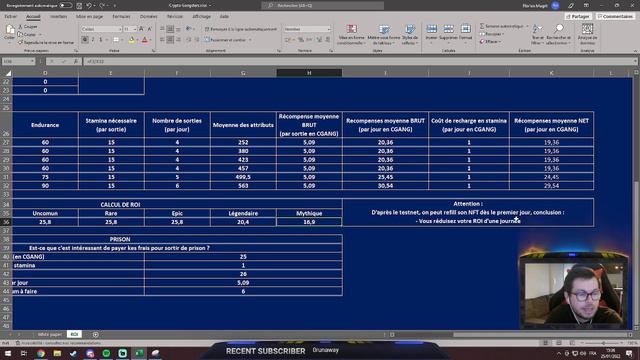Click the Name Box field
This screenshot has height=360, width=640.
click(x=18, y=61)
